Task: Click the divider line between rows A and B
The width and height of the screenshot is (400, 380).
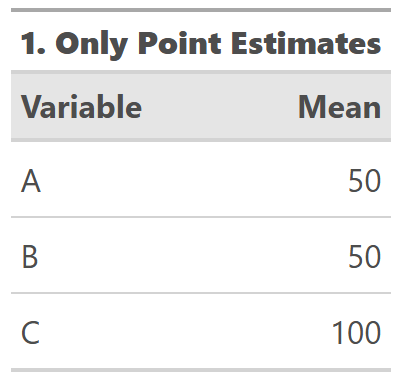Action: [x=201, y=217]
